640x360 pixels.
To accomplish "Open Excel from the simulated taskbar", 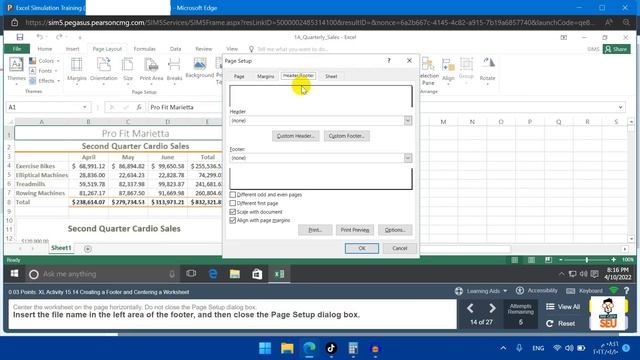I will pyautogui.click(x=279, y=274).
